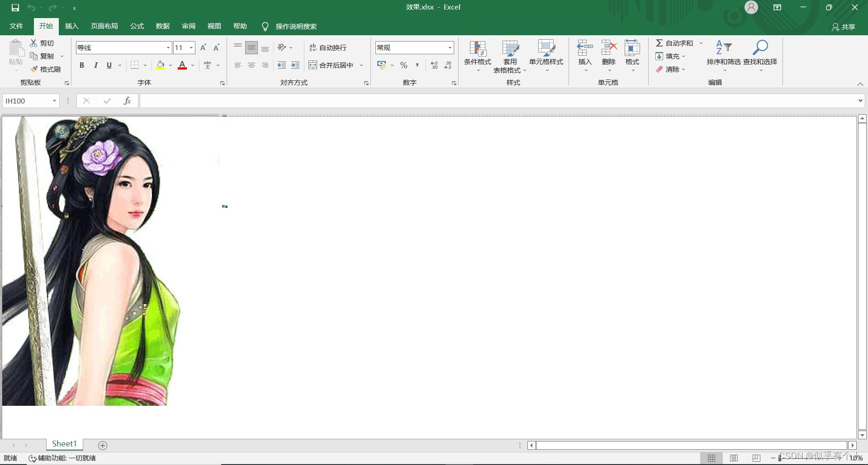Image resolution: width=868 pixels, height=465 pixels.
Task: Open 条件格式 conditional formatting
Action: 478,56
